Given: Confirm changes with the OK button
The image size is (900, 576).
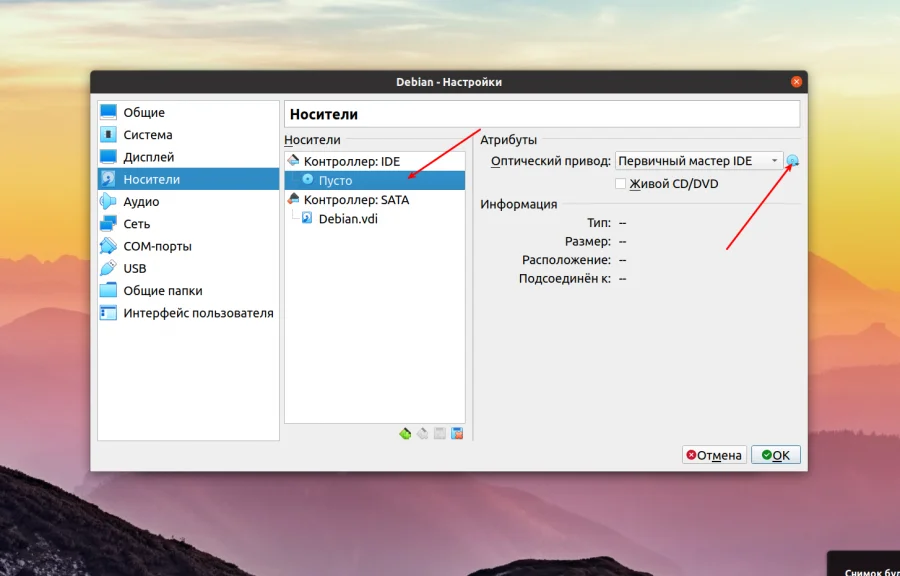Looking at the screenshot, I should [x=776, y=455].
